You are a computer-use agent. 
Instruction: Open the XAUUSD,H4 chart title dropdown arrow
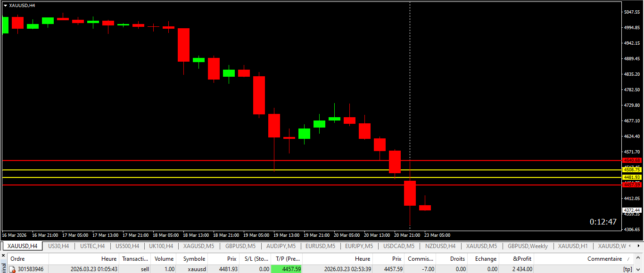(x=5, y=5)
